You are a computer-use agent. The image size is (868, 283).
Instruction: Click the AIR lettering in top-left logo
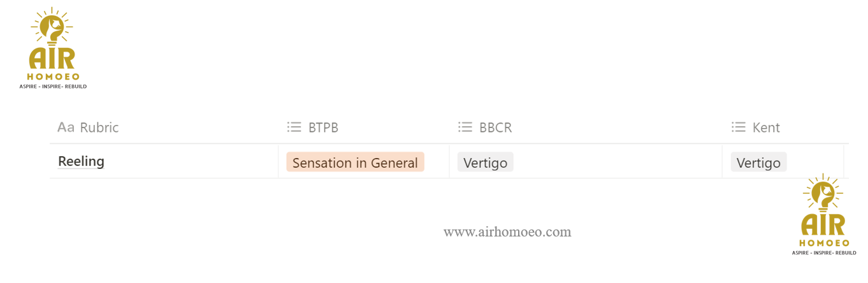[x=52, y=59]
